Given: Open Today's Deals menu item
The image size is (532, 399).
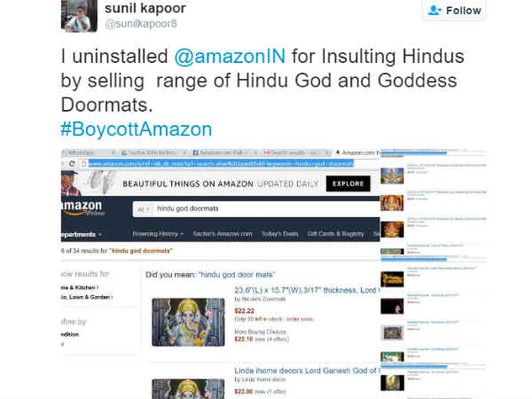Looking at the screenshot, I should pyautogui.click(x=280, y=234).
